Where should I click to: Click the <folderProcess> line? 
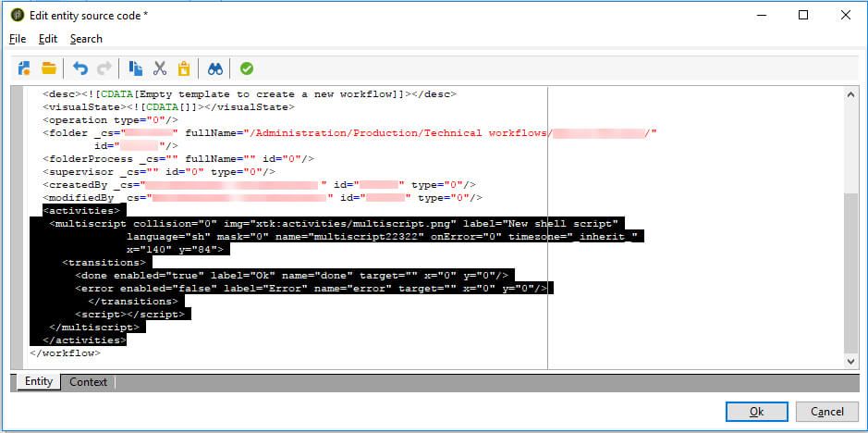click(178, 159)
